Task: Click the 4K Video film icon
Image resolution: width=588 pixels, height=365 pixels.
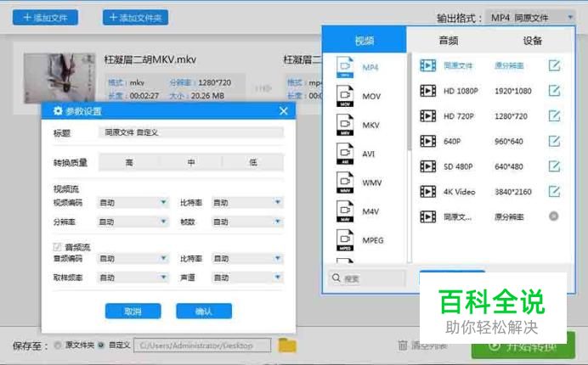Action: [x=428, y=192]
